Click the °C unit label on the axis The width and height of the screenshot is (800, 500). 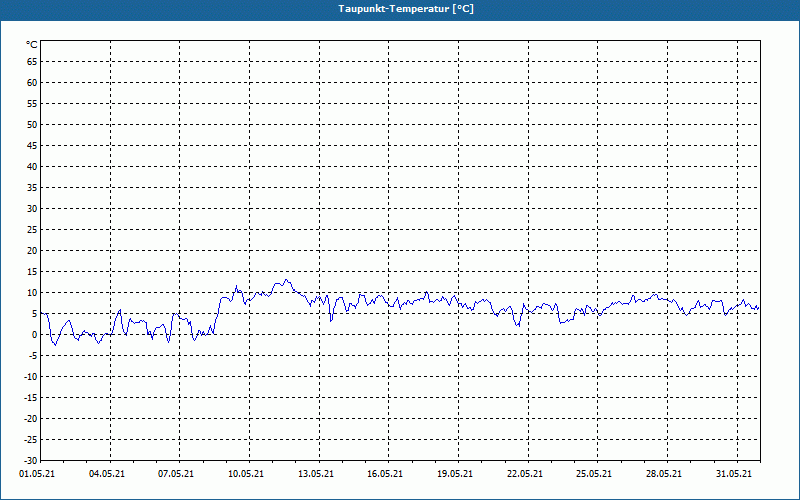tap(32, 45)
